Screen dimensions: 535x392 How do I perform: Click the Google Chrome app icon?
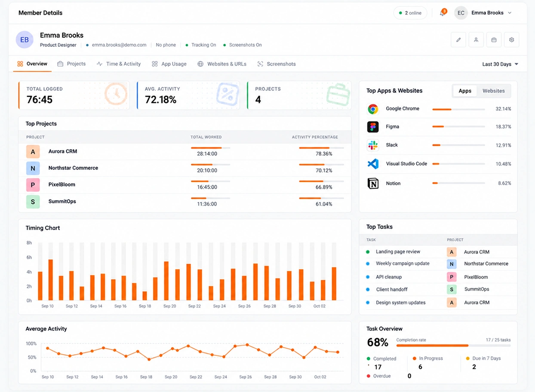[x=373, y=109]
